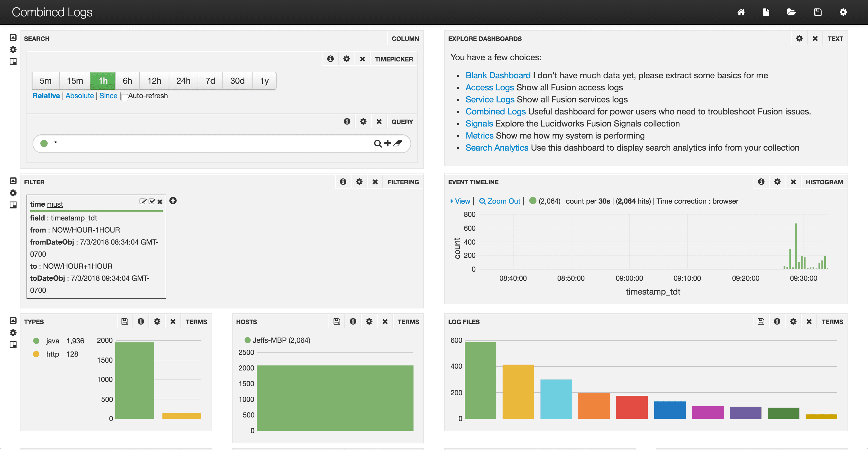Enable the Auto-refresh checkbox
The image size is (868, 450).
click(125, 97)
